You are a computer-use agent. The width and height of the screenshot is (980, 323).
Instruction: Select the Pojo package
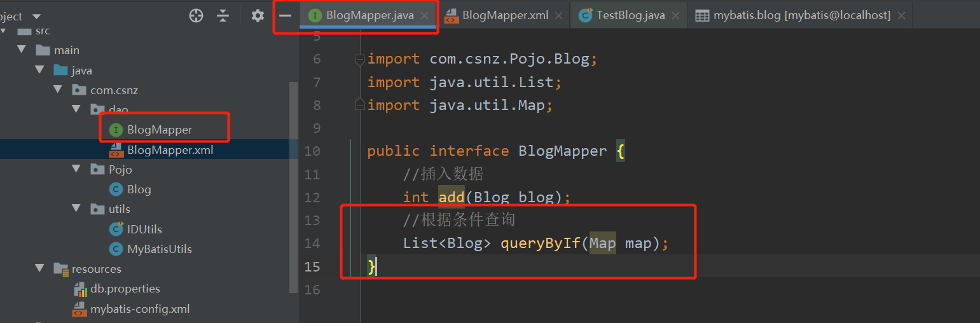click(x=120, y=169)
